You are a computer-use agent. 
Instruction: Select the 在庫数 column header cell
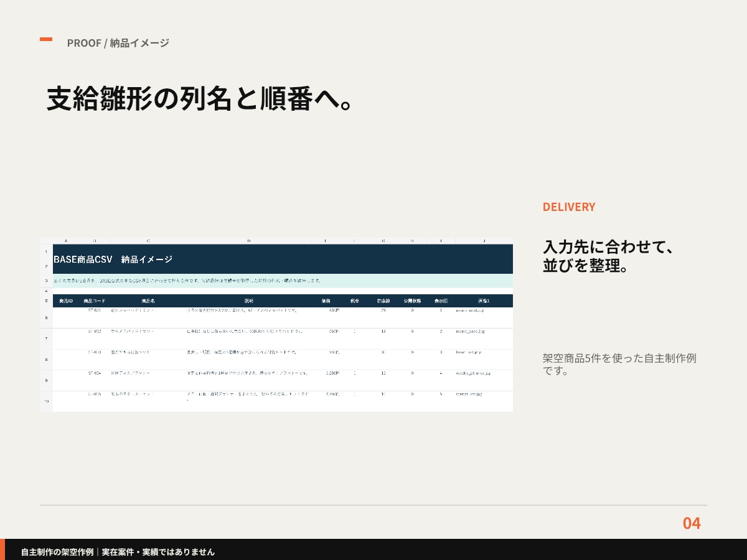383,301
